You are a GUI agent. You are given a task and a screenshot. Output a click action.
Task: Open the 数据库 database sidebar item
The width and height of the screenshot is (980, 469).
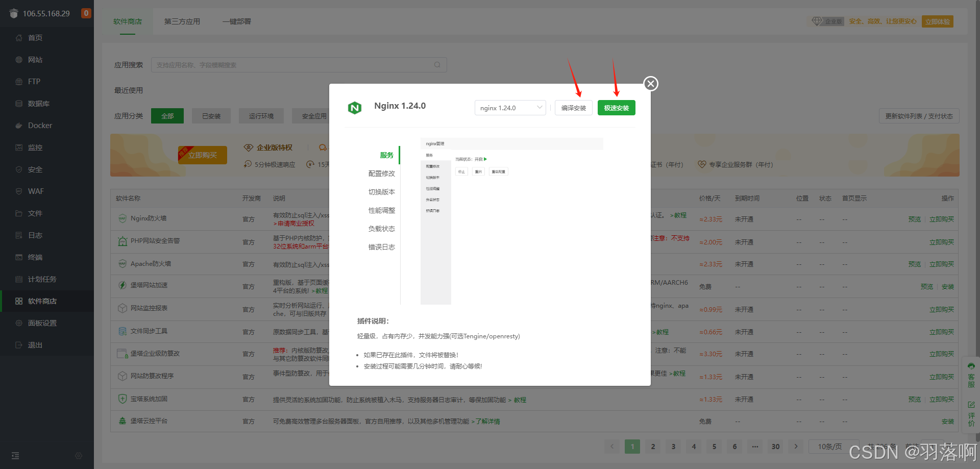(x=47, y=104)
